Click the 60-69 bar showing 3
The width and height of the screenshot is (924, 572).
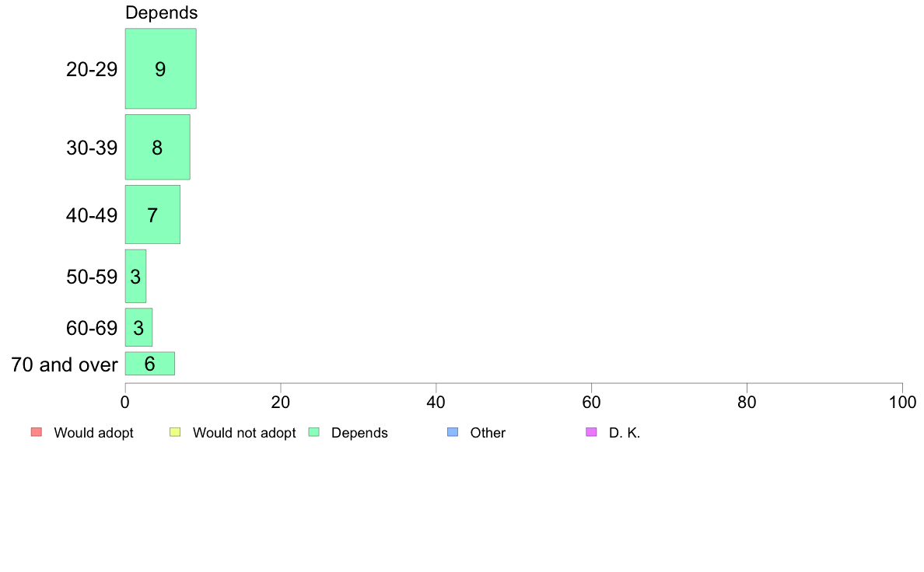pos(138,327)
